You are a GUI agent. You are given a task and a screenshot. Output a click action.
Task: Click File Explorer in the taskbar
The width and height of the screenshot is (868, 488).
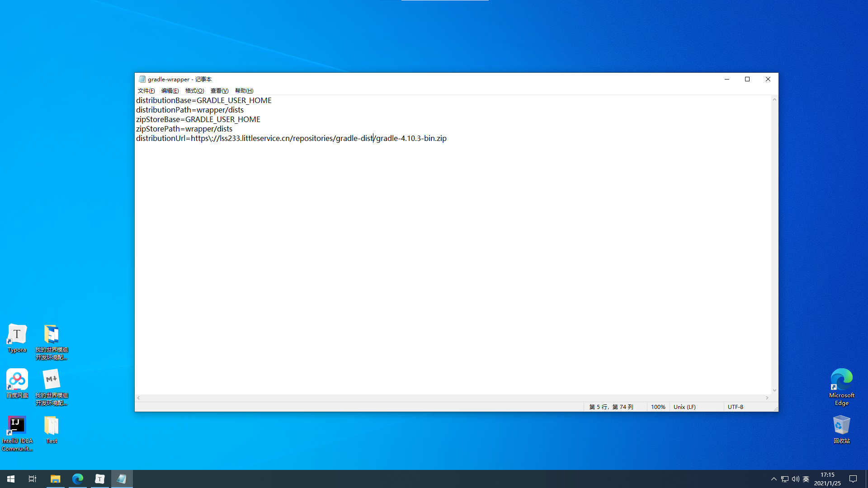[55, 479]
